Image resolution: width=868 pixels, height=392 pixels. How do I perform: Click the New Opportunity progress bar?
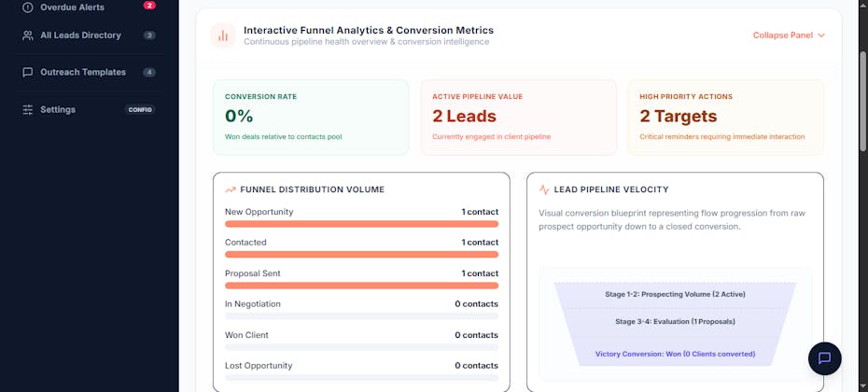pos(361,224)
